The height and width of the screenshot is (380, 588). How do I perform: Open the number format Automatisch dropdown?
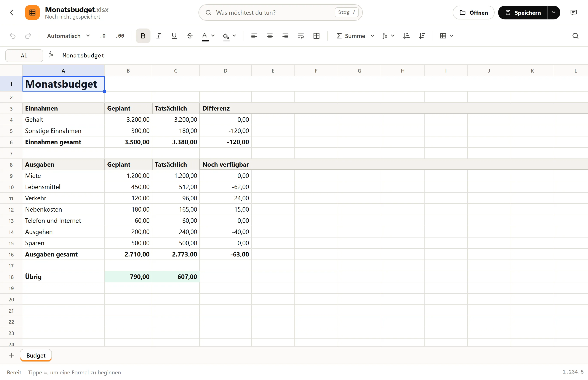coord(69,36)
